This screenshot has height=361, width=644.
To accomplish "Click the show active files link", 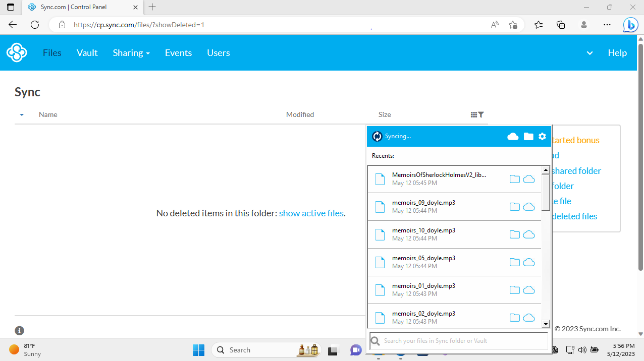I will pyautogui.click(x=311, y=213).
